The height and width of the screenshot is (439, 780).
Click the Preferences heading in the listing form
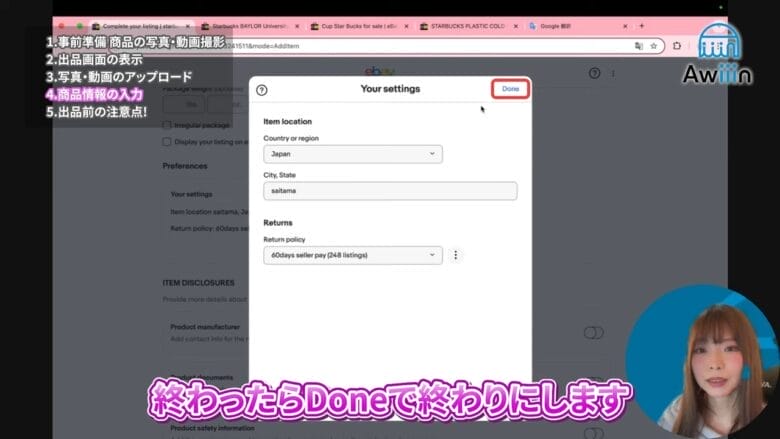pyautogui.click(x=185, y=166)
